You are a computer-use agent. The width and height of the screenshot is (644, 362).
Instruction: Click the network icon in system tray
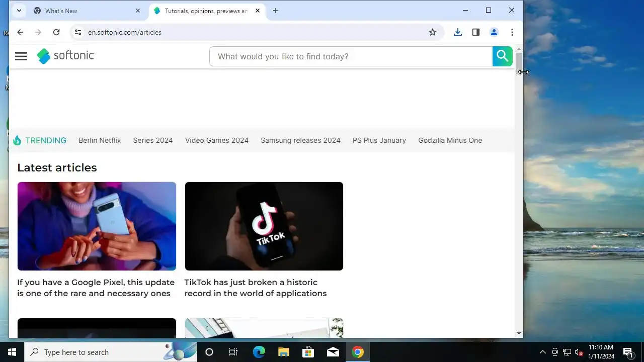(567, 352)
